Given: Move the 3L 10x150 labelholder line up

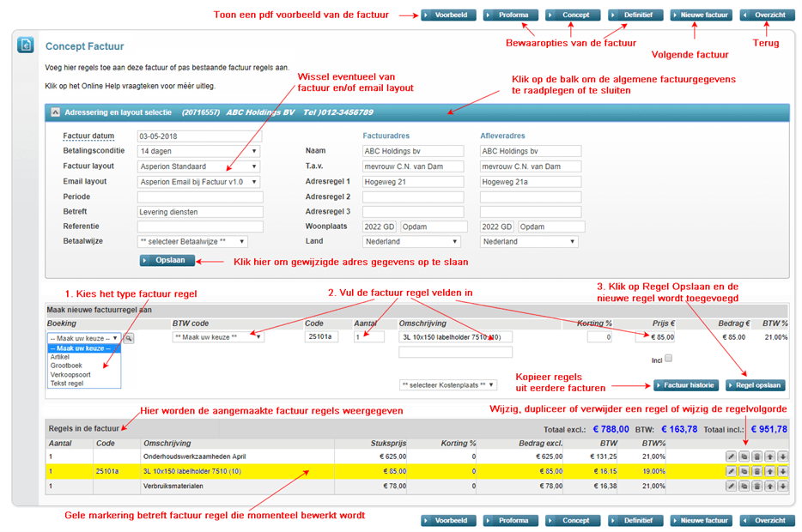Looking at the screenshot, I should click(769, 471).
